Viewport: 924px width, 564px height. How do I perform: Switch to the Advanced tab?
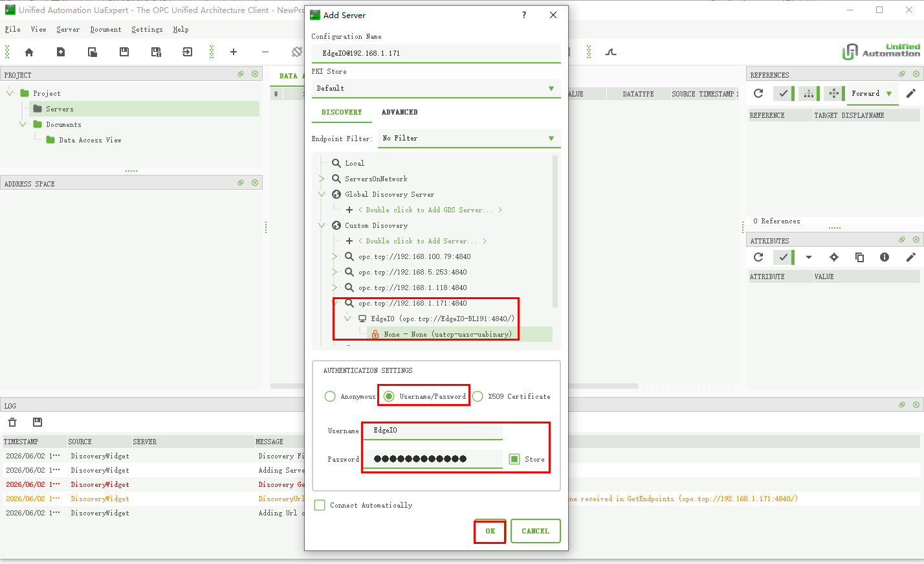click(x=399, y=112)
